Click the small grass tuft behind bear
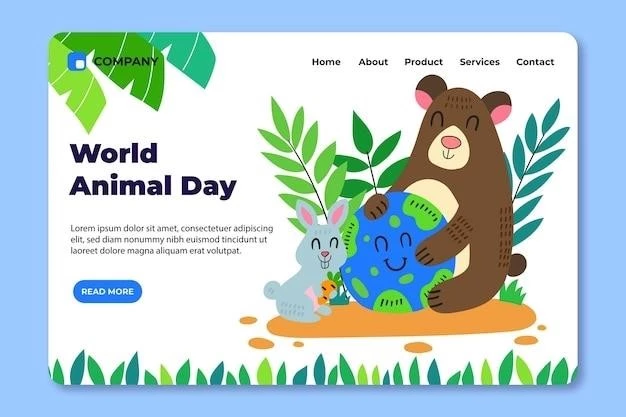Screen dimensions: 626x417 pos(512,292)
